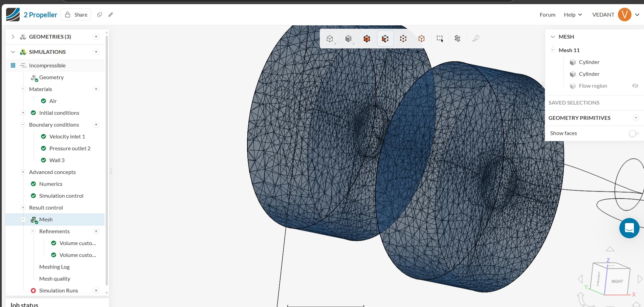644x307 pixels.
Task: Click the Share button
Action: point(76,15)
